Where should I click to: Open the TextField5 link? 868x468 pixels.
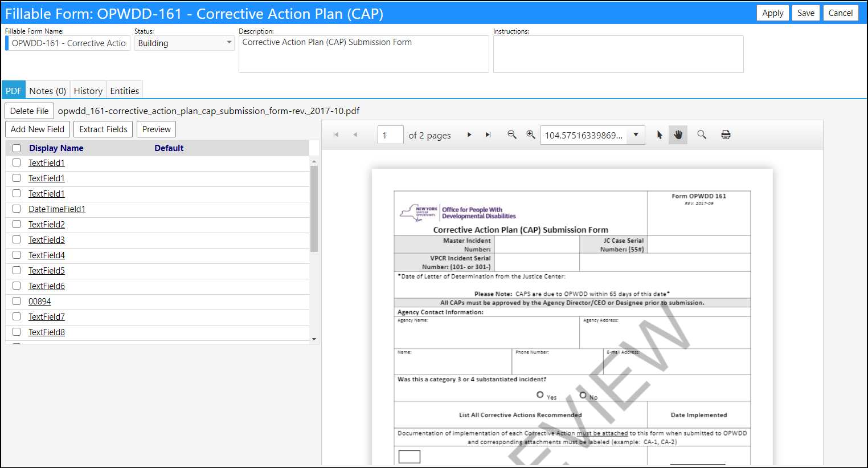click(47, 271)
